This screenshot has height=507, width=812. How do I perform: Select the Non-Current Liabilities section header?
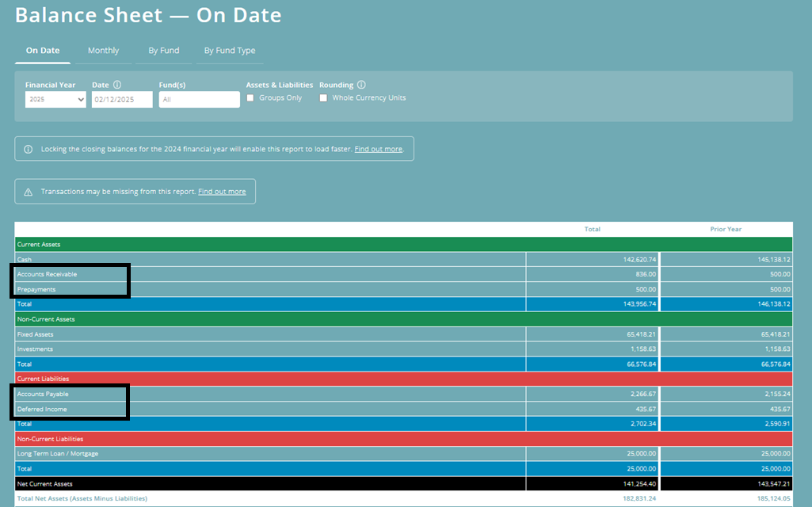[x=403, y=439]
